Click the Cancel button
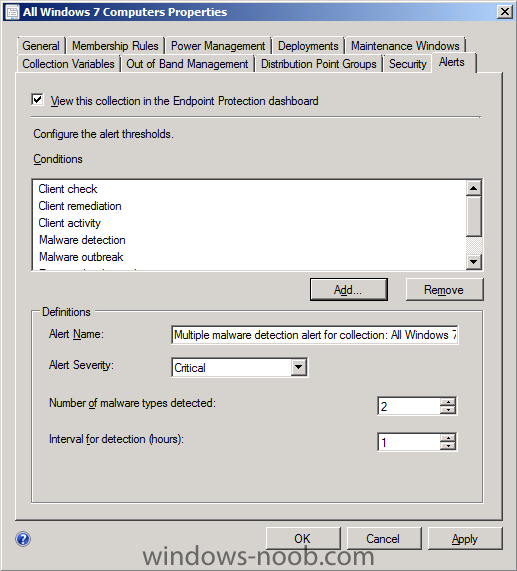Screen dimensions: 517x571 383,539
